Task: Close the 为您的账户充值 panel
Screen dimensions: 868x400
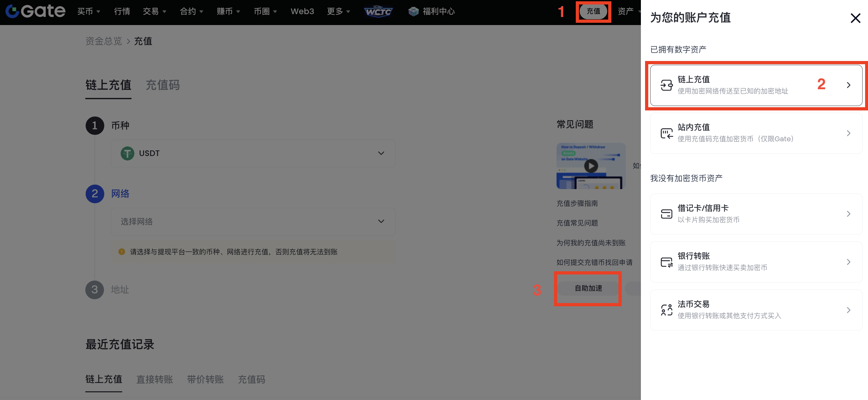Action: (x=855, y=18)
